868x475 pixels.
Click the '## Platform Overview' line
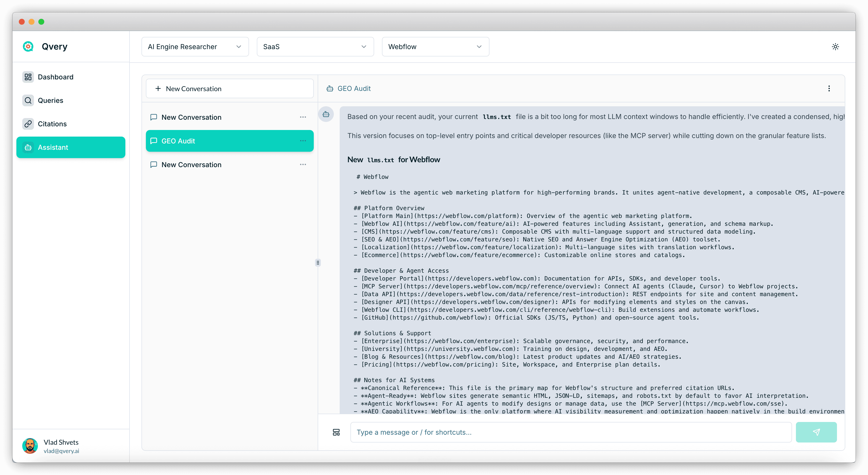pyautogui.click(x=389, y=208)
